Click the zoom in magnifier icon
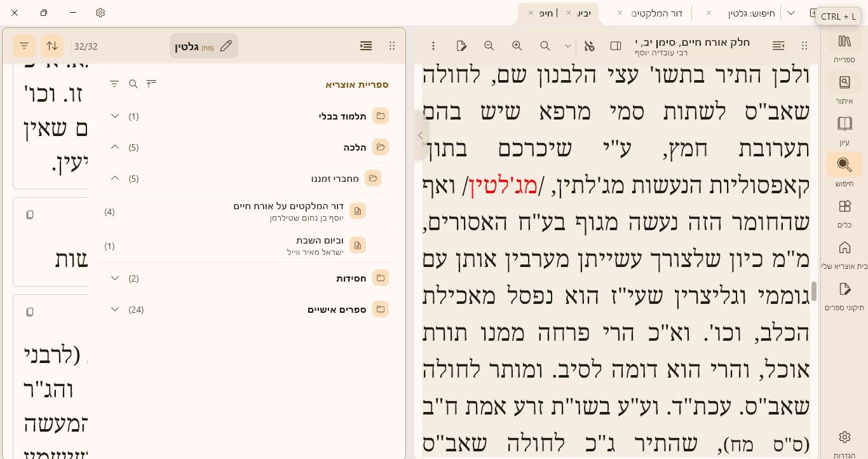The image size is (868, 459). tap(517, 46)
